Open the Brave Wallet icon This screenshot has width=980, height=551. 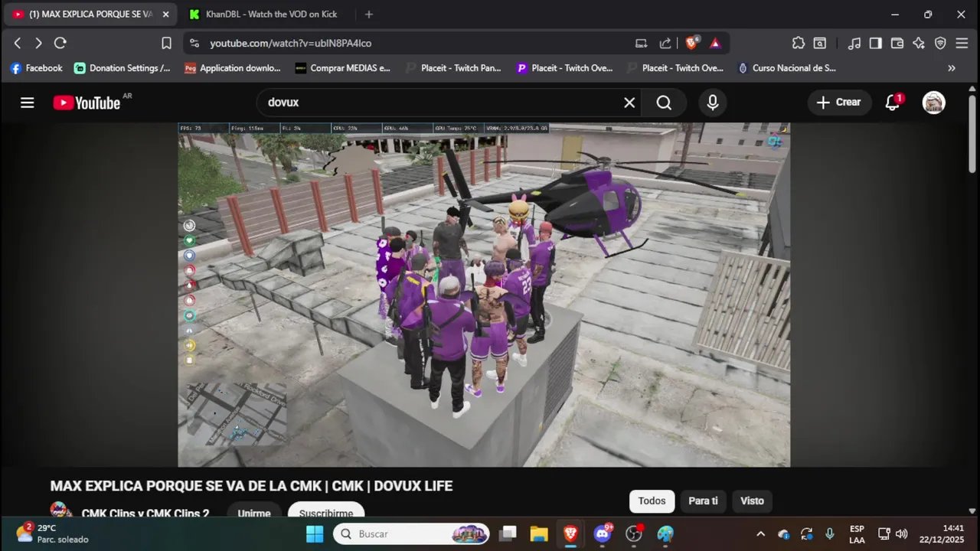coord(897,44)
